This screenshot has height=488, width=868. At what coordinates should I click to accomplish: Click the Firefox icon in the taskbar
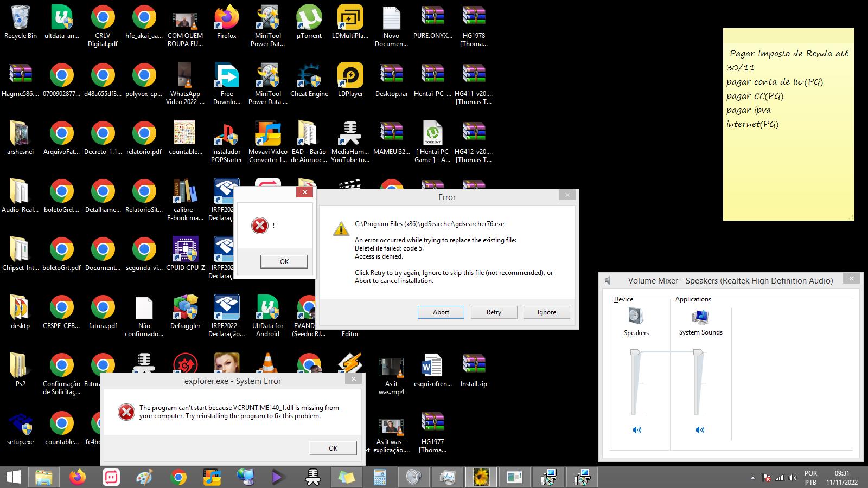point(78,477)
